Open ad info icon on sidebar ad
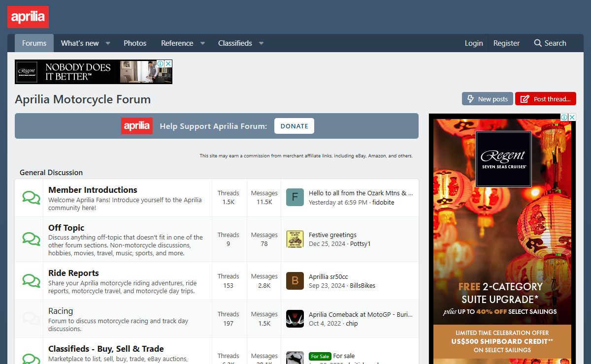The height and width of the screenshot is (364, 591). pyautogui.click(x=564, y=118)
